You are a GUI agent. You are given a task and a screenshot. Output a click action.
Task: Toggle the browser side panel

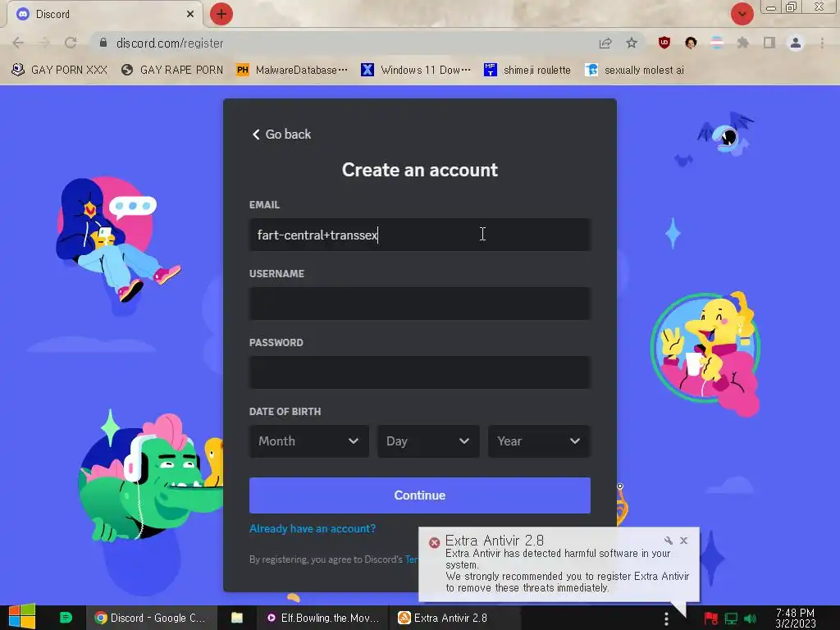coord(769,43)
